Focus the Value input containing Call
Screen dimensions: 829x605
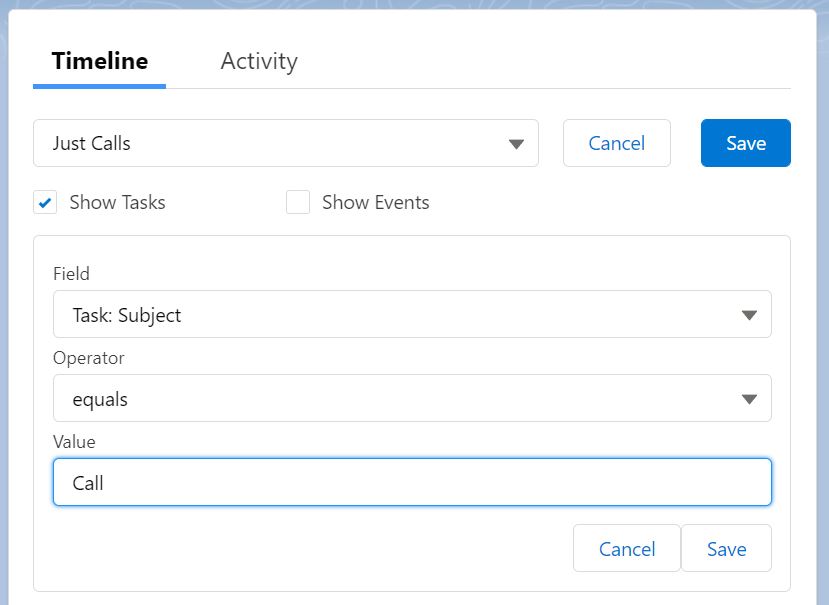pyautogui.click(x=412, y=482)
